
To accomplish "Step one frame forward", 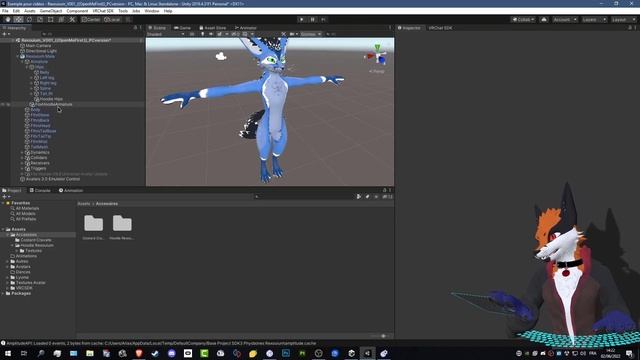I will tap(323, 19).
